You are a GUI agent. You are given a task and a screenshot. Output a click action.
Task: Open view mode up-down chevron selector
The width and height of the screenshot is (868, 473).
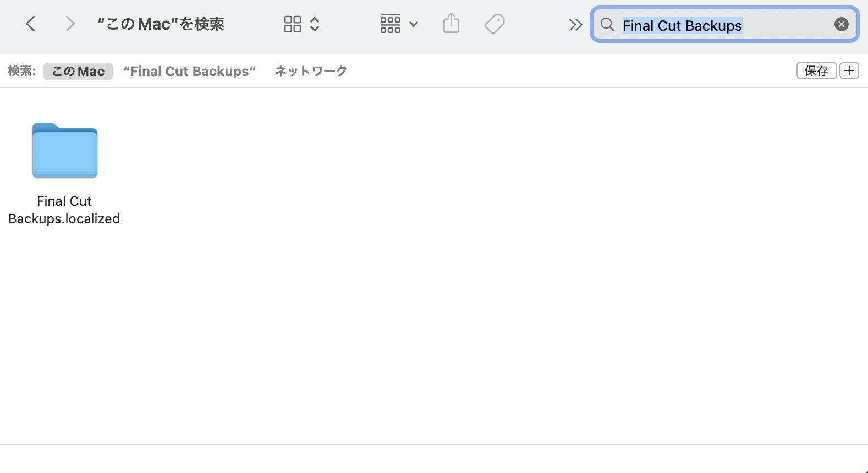315,24
